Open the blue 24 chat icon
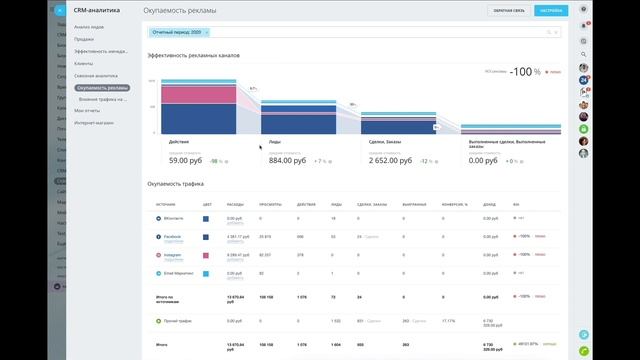Image resolution: width=640 pixels, height=360 pixels. (x=584, y=80)
